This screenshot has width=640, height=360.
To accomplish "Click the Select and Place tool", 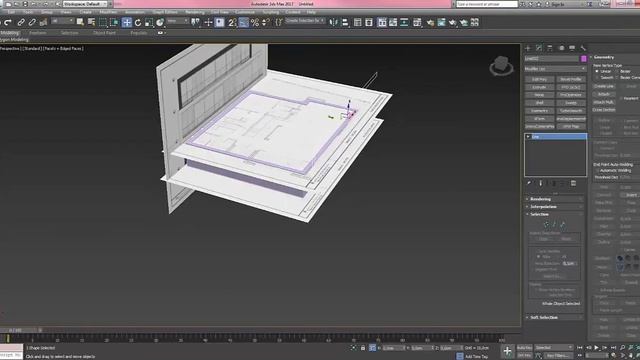I will pyautogui.click(x=160, y=22).
